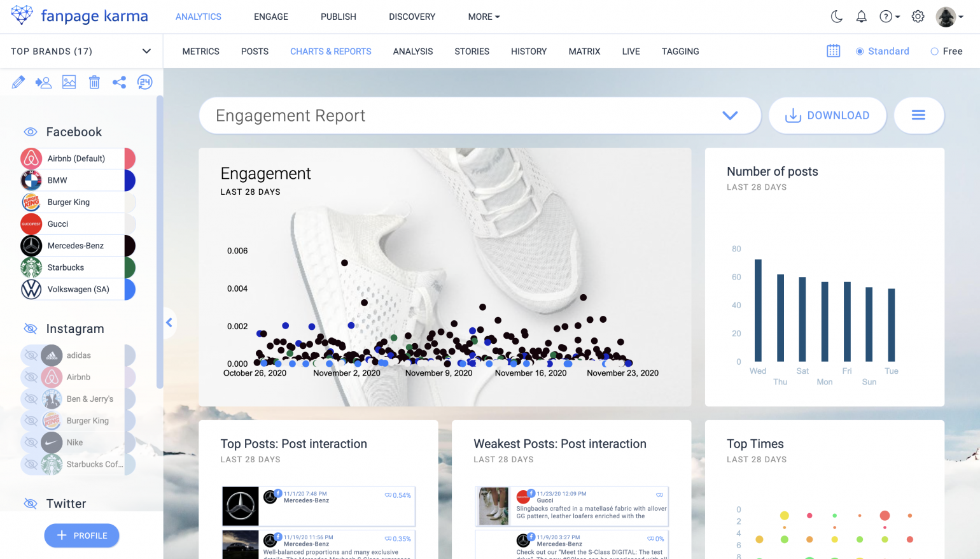Collapse the profiles sidebar with the arrow
This screenshot has width=980, height=559.
169,323
